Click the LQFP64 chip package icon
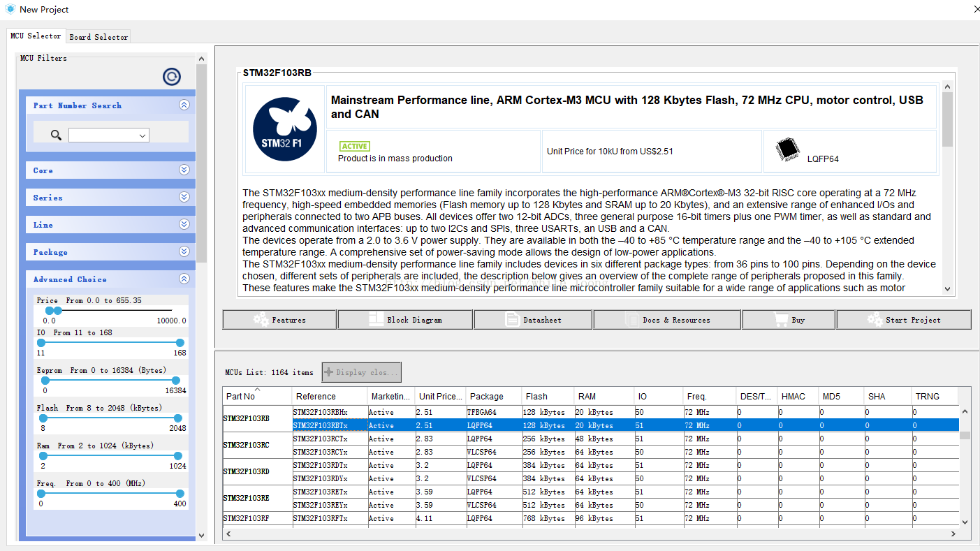The image size is (980, 551). (787, 149)
